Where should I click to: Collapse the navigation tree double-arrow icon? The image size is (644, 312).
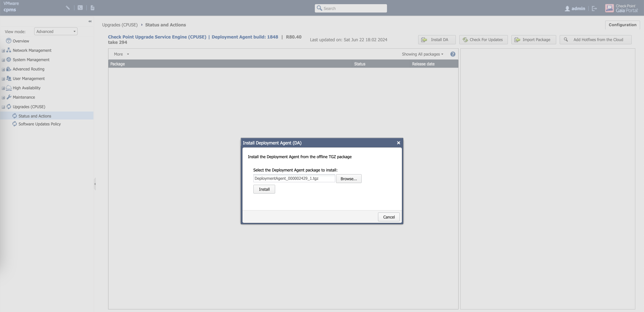90,21
